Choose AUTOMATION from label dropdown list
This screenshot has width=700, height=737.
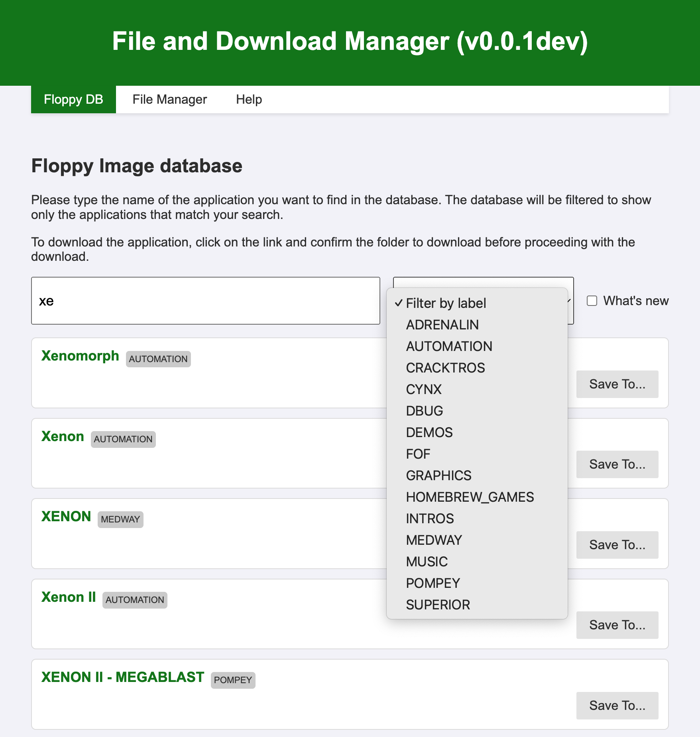(x=477, y=346)
